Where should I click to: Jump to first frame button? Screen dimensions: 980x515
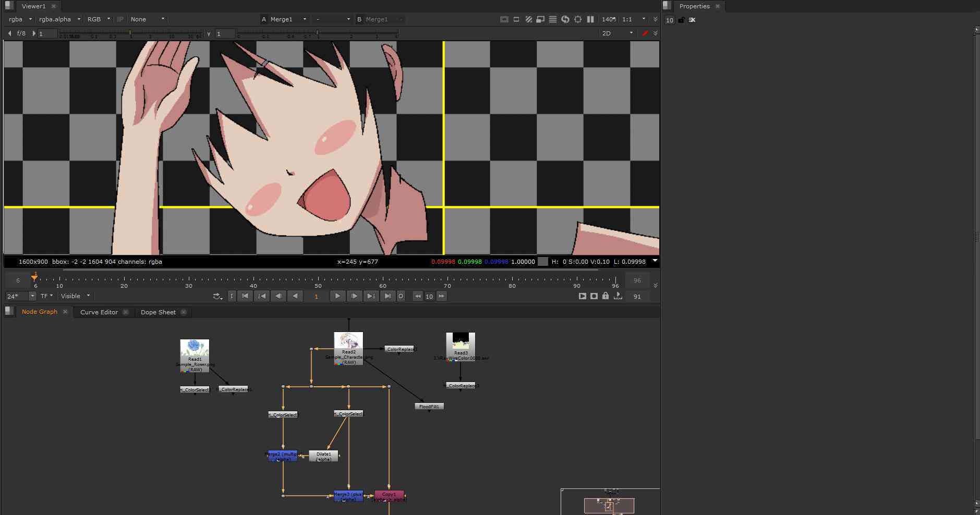tap(245, 296)
